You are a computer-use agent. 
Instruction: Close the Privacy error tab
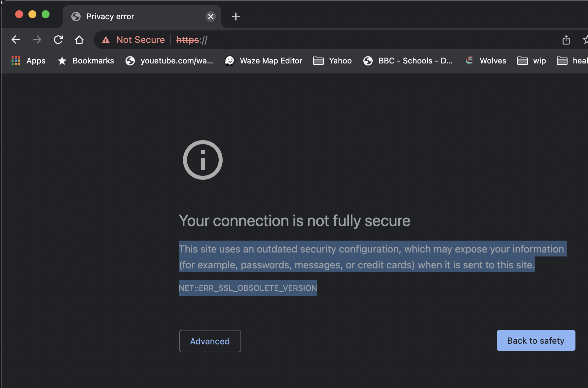coord(210,17)
